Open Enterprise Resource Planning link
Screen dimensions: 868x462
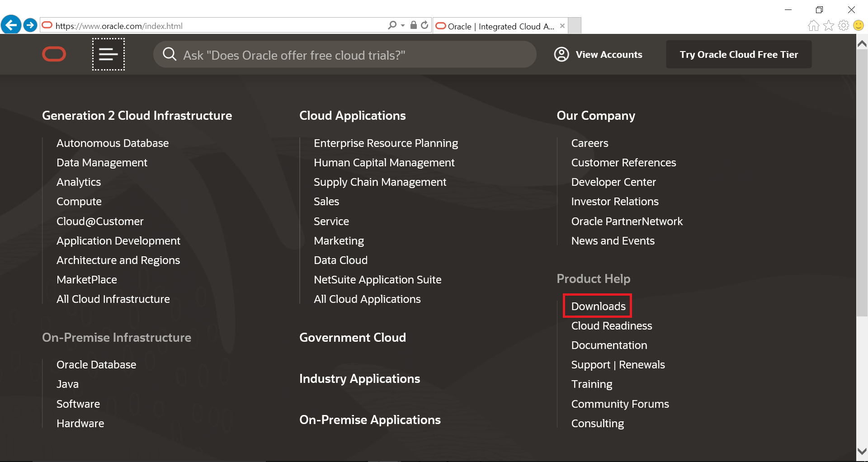click(386, 143)
